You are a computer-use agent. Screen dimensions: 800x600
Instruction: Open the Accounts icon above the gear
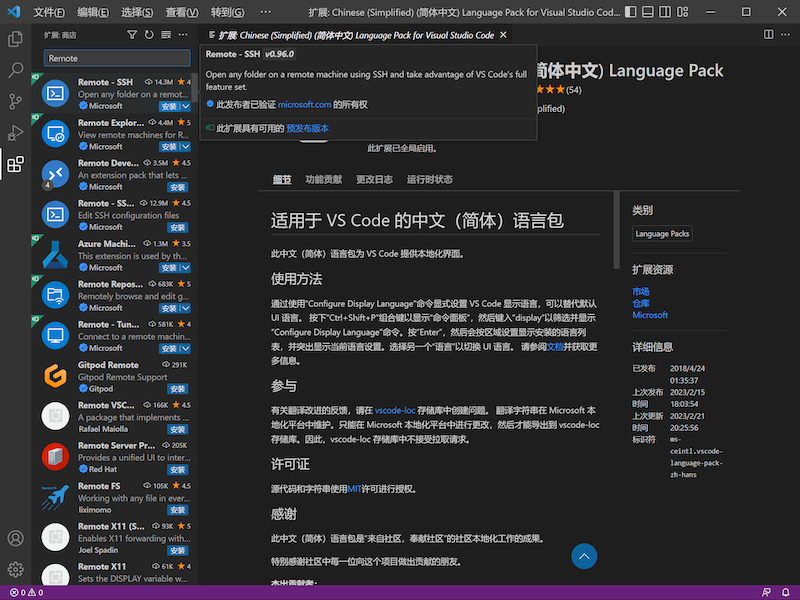coord(15,537)
